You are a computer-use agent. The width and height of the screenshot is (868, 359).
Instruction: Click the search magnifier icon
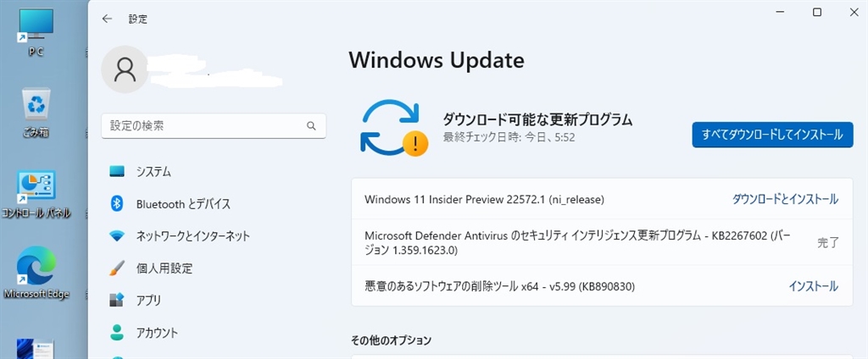coord(311,125)
